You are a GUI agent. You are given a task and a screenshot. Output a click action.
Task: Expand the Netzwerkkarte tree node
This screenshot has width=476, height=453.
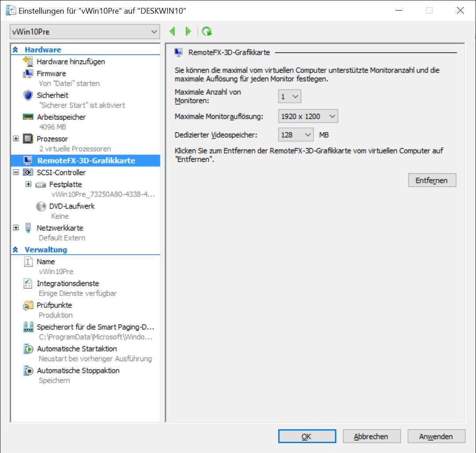point(16,227)
